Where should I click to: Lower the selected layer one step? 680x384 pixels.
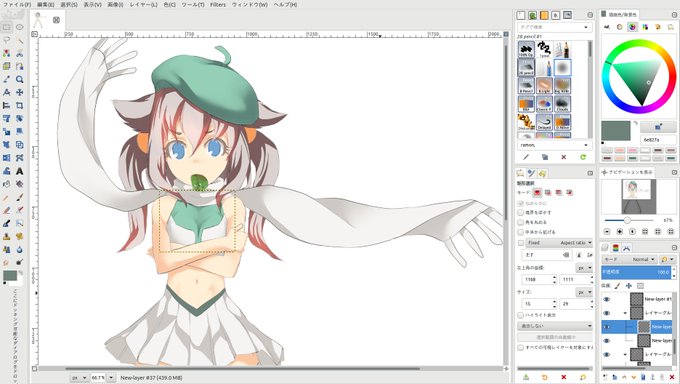click(x=634, y=377)
